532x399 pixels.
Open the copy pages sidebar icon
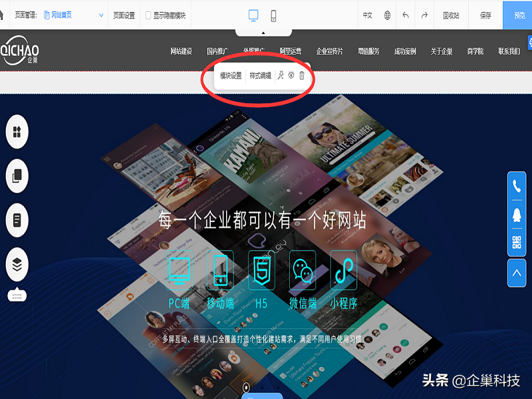click(17, 176)
